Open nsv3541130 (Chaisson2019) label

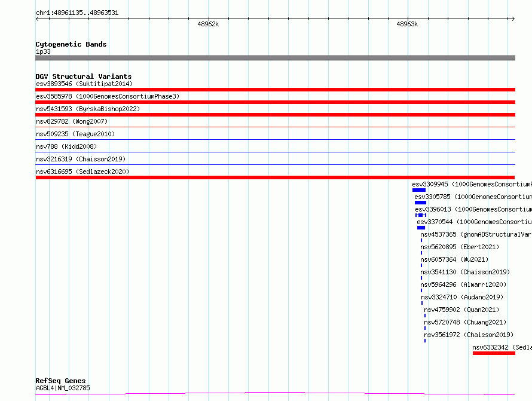(x=465, y=272)
